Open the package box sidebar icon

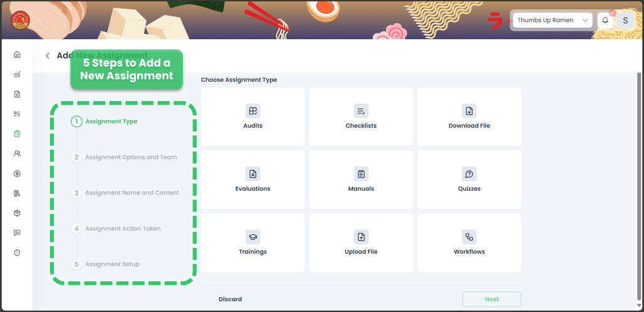[17, 213]
